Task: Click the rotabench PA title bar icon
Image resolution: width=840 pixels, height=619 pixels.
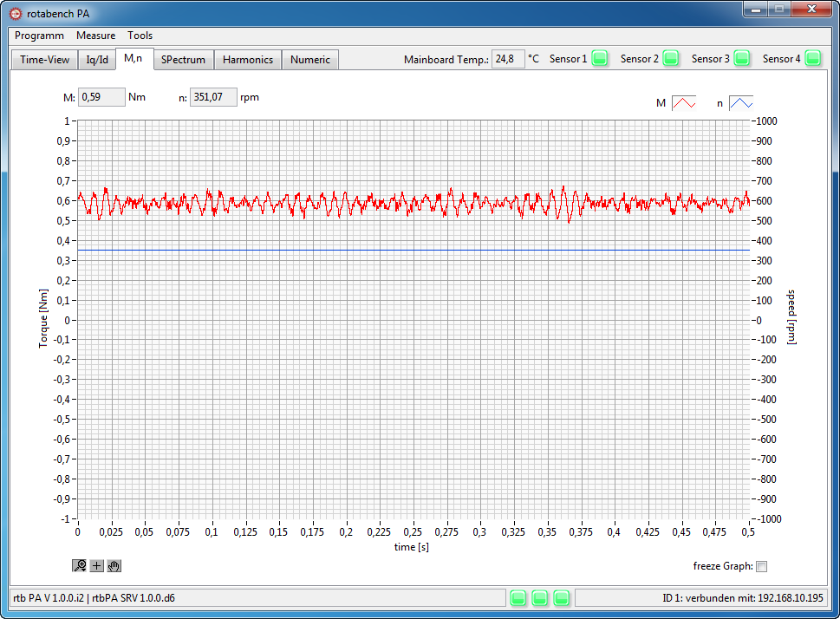Action: pos(16,13)
